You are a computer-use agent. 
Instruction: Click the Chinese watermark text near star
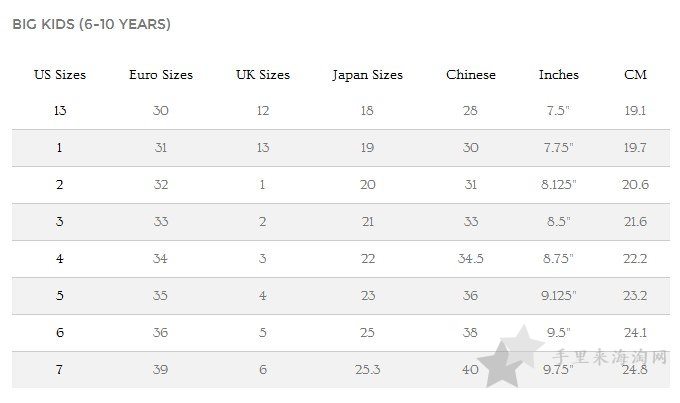click(x=609, y=357)
